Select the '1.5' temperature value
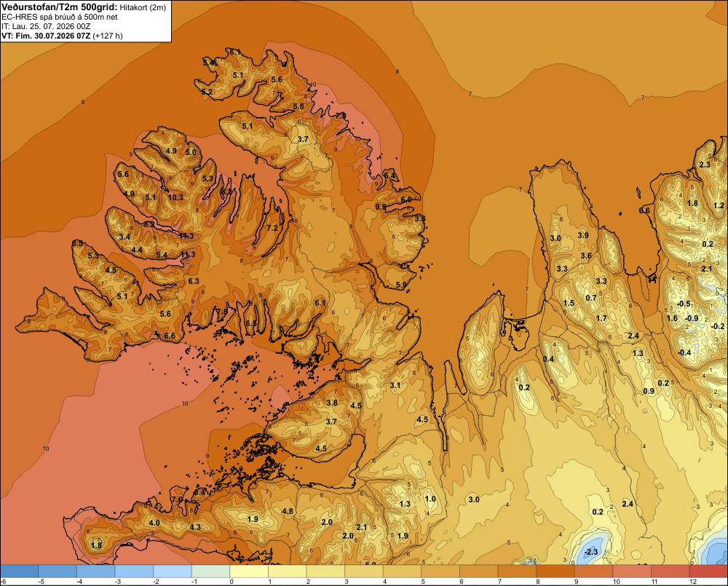 (569, 304)
